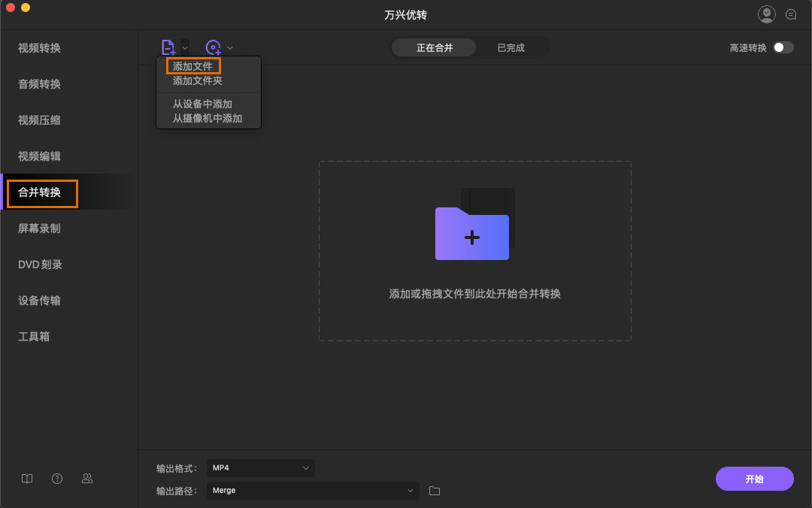
Task: Click the help question mark icon
Action: click(x=57, y=479)
